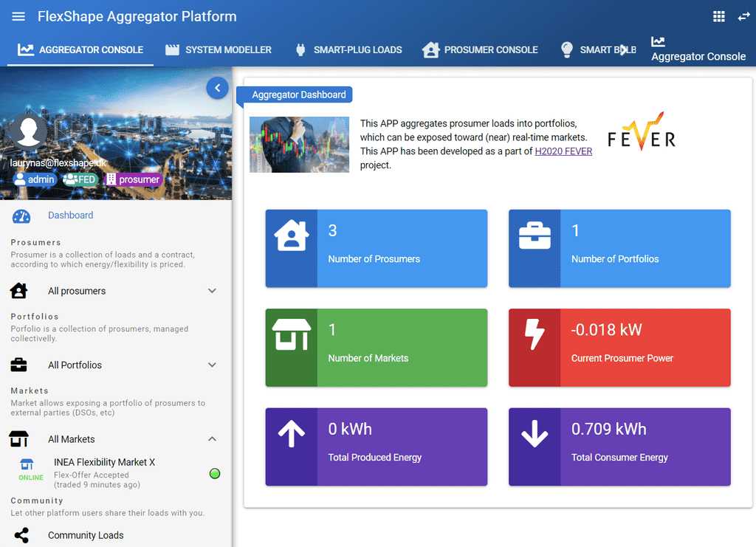Collapse the All Markets section
Image resolution: width=756 pixels, height=547 pixels.
[213, 438]
